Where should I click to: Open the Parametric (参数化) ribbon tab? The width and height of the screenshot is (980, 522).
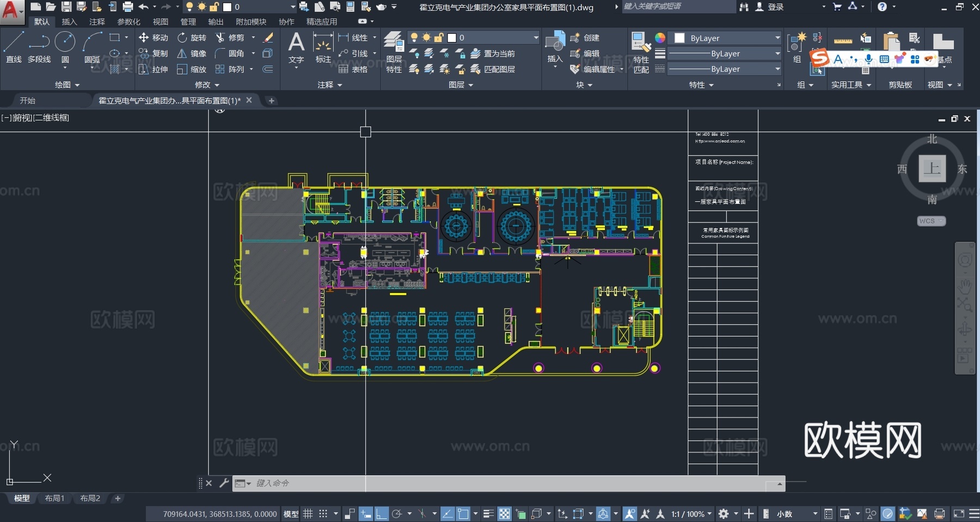pos(128,22)
